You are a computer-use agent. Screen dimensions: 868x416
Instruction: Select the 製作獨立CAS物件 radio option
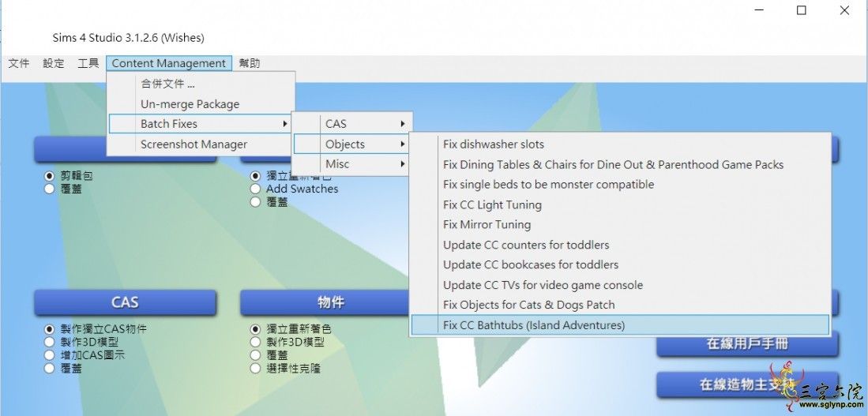coord(50,329)
